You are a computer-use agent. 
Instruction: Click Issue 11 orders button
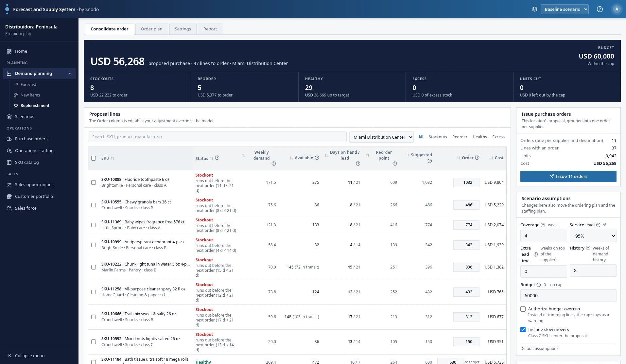click(x=568, y=177)
